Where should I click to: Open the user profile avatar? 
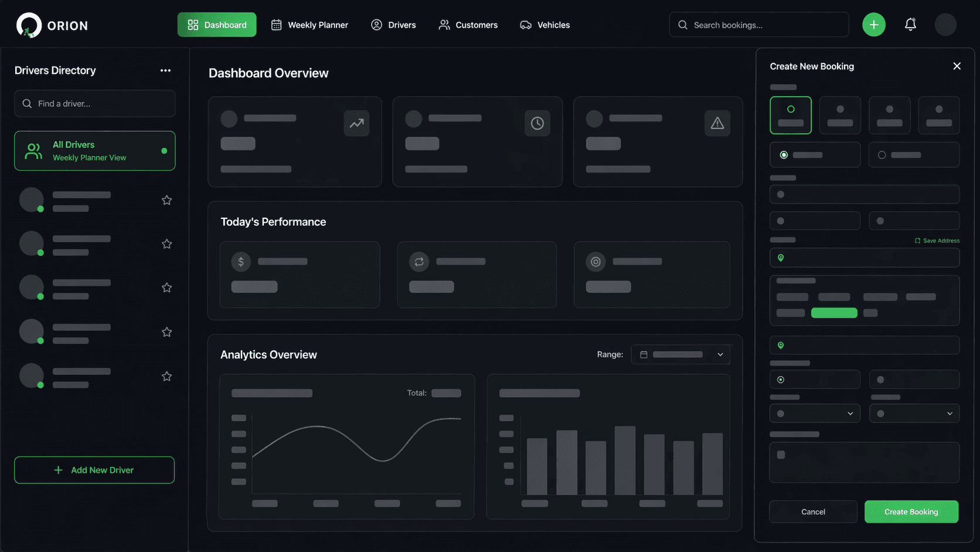click(x=945, y=25)
